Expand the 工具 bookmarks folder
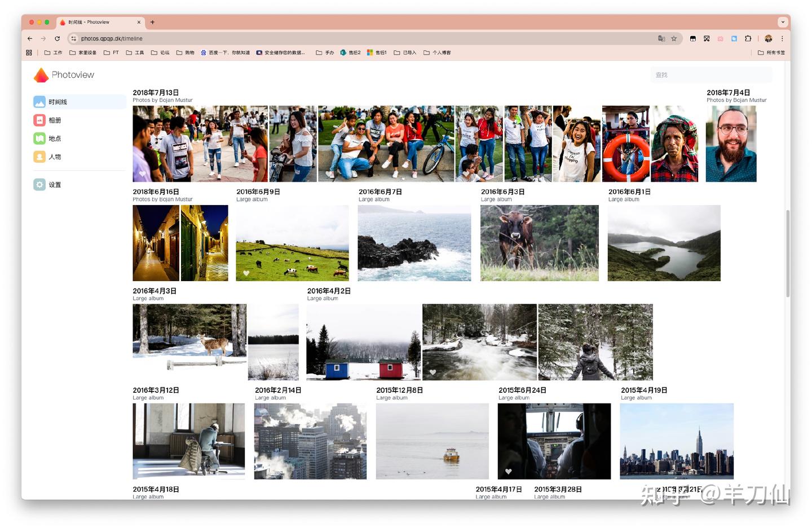Screen dimensions: 812x528 (x=135, y=52)
